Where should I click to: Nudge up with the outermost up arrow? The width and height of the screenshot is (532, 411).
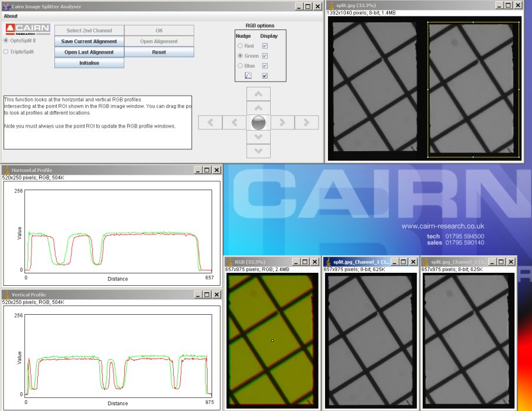tap(258, 94)
